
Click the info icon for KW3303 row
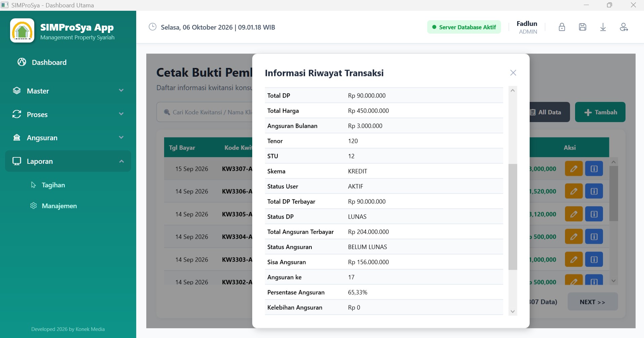click(x=594, y=260)
